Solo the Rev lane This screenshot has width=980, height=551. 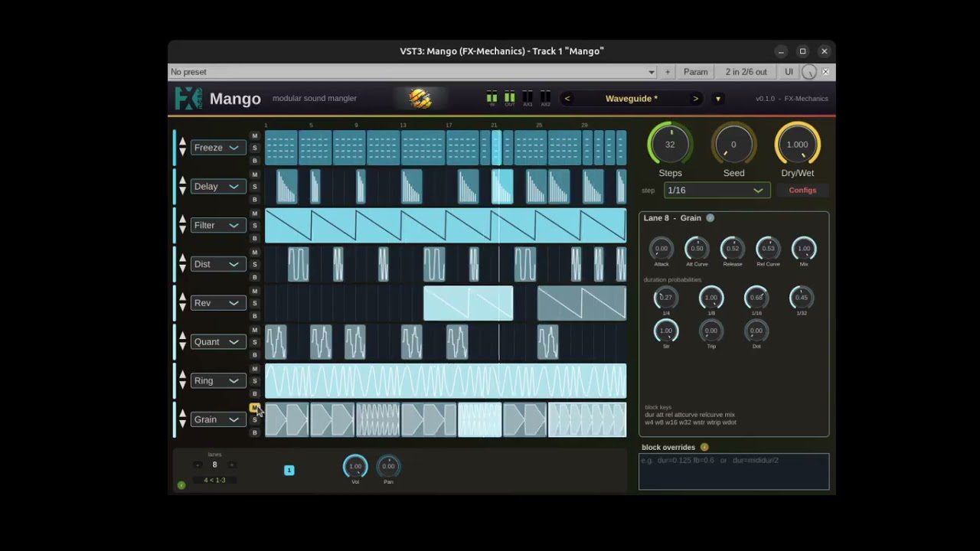coord(255,303)
